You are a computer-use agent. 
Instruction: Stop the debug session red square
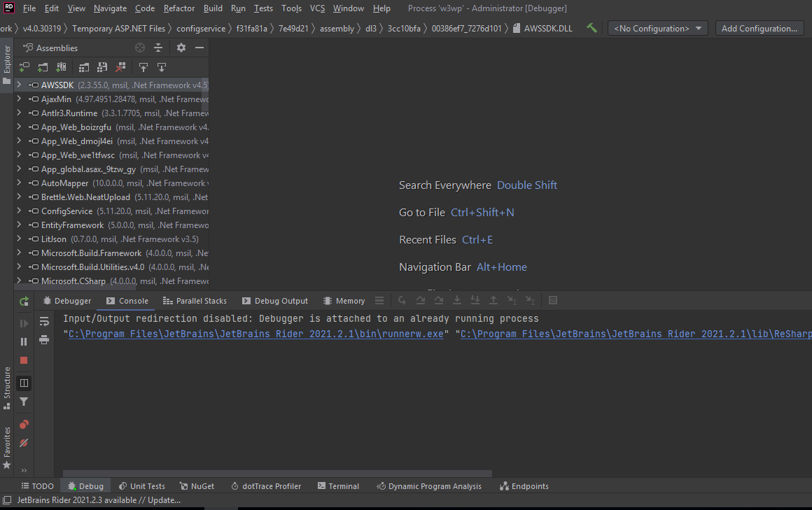pyautogui.click(x=24, y=360)
